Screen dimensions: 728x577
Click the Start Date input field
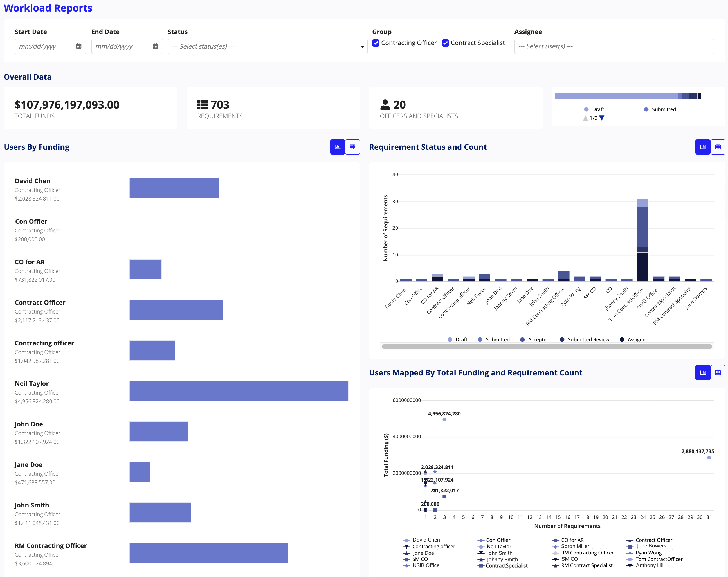tap(43, 46)
